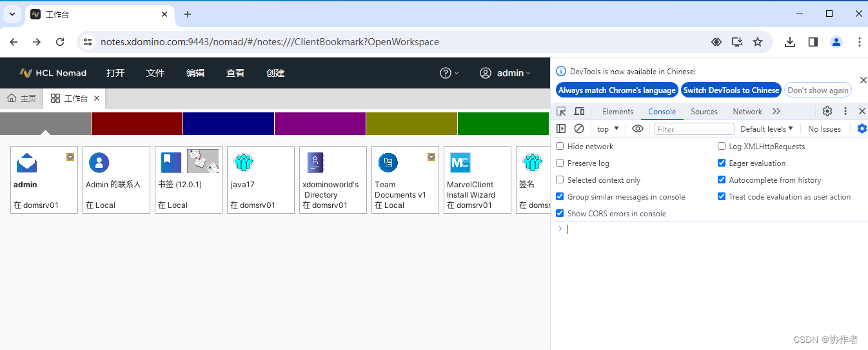Open the admin mail database icon
The width and height of the screenshot is (868, 350).
[27, 163]
